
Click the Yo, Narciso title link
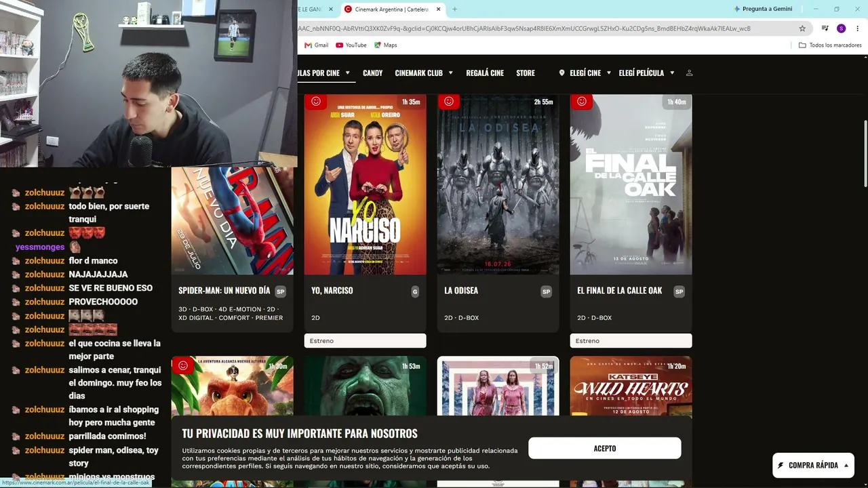332,291
